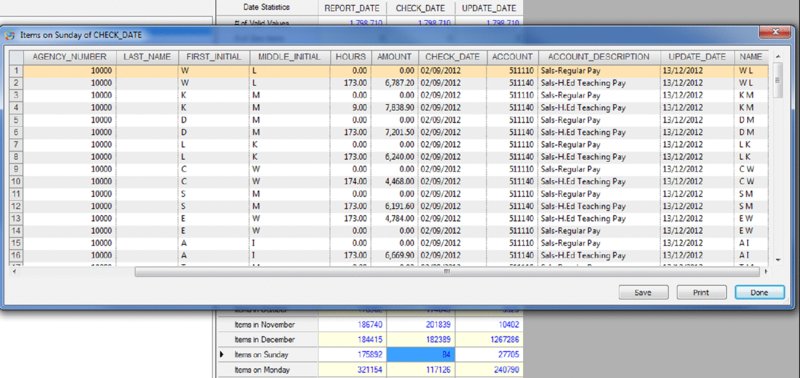Click value 321154 in Monday row

(x=352, y=369)
